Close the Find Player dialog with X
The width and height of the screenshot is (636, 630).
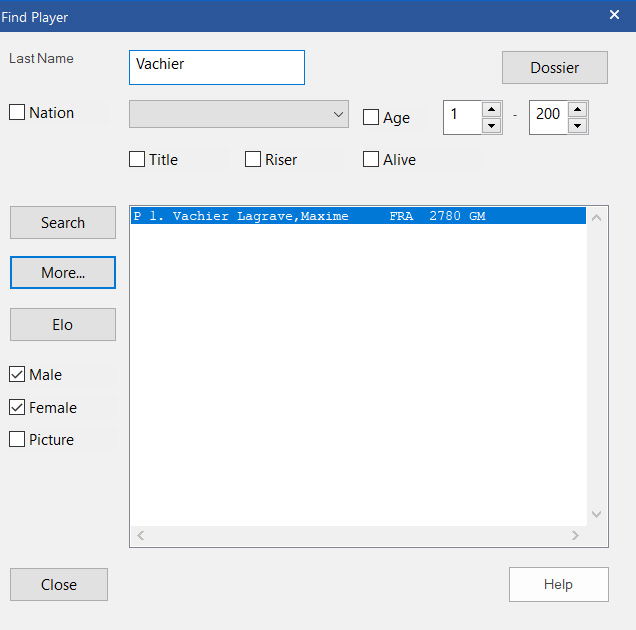[x=614, y=15]
